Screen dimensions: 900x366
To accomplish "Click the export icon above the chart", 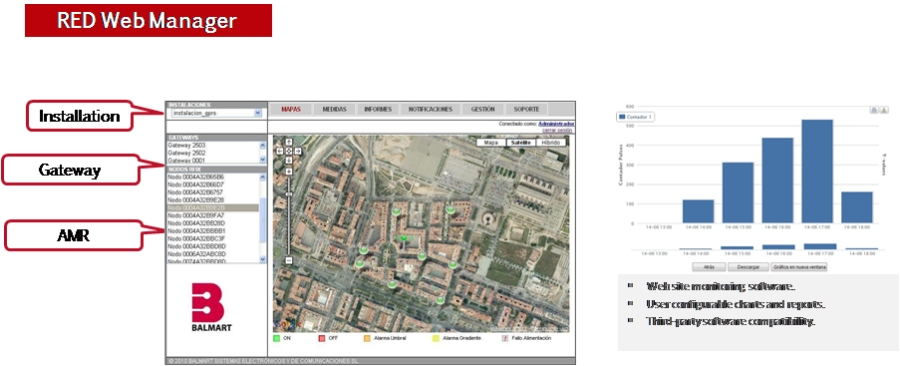I will tap(884, 110).
